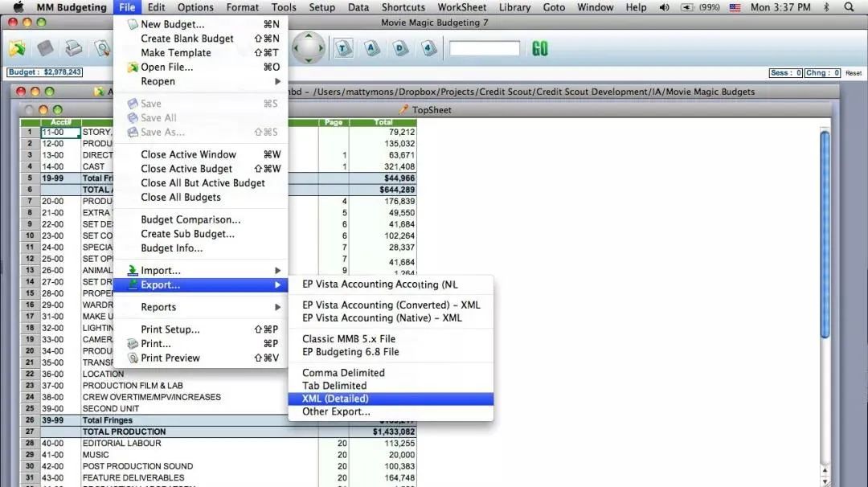Click the Bluetooth icon in menu bar

(826, 7)
